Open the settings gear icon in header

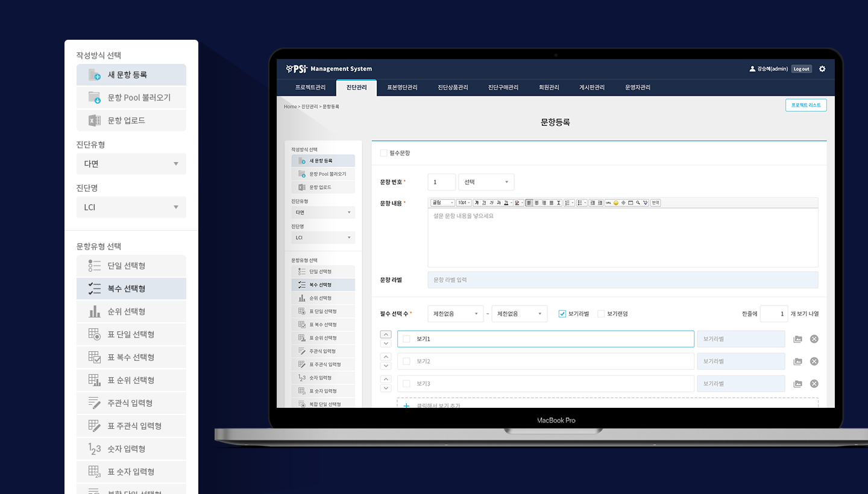coord(822,69)
